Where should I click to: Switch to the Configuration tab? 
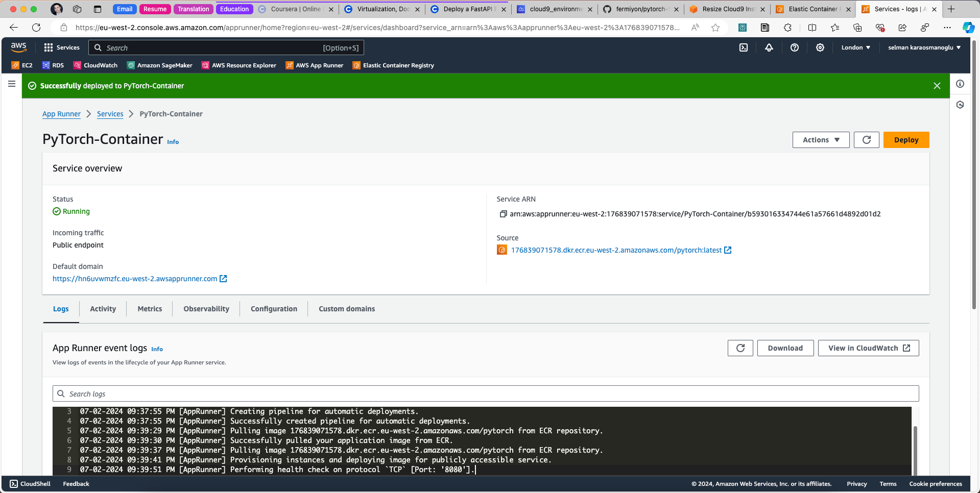coord(274,309)
